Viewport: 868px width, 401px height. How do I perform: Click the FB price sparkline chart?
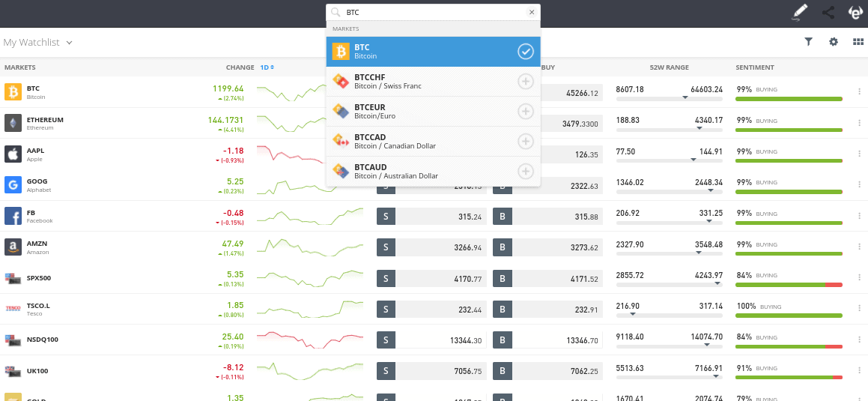[310, 217]
